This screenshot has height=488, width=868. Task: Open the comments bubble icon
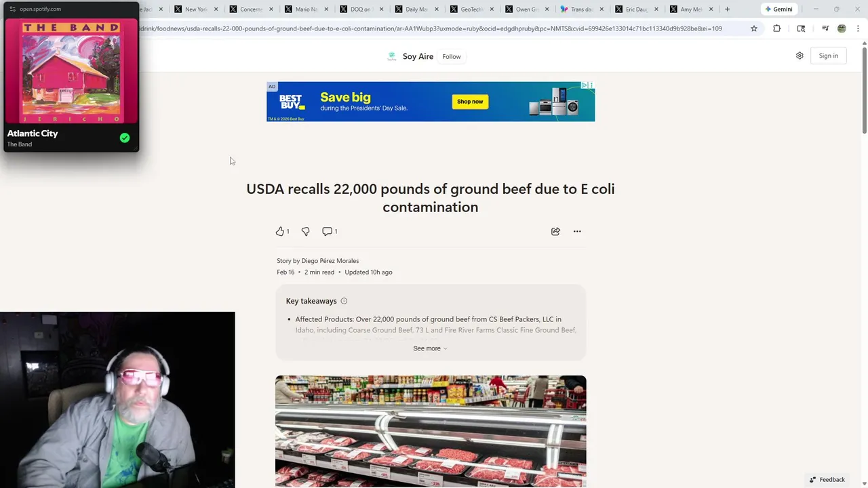coord(327,231)
